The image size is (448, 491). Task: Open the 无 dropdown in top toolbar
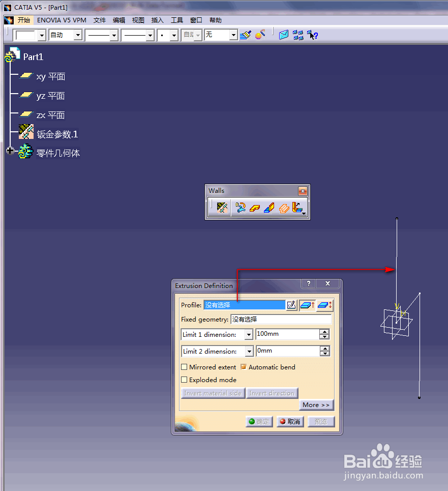pyautogui.click(x=233, y=35)
